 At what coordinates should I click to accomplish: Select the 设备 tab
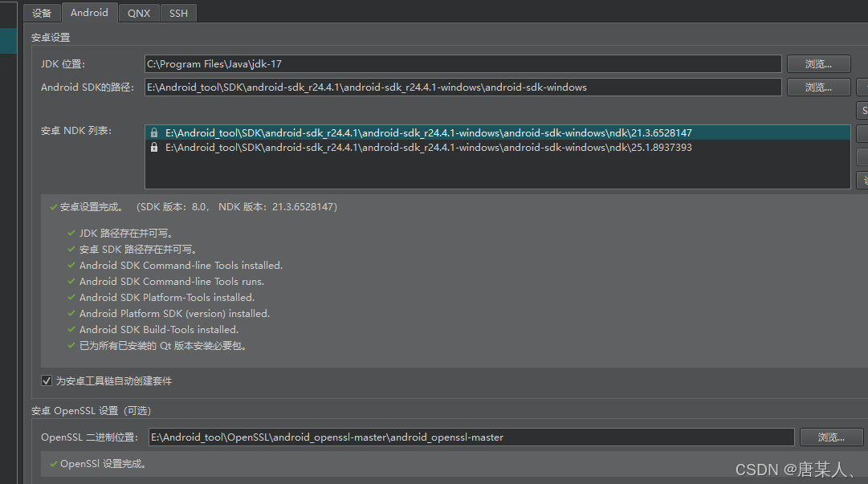click(x=42, y=13)
